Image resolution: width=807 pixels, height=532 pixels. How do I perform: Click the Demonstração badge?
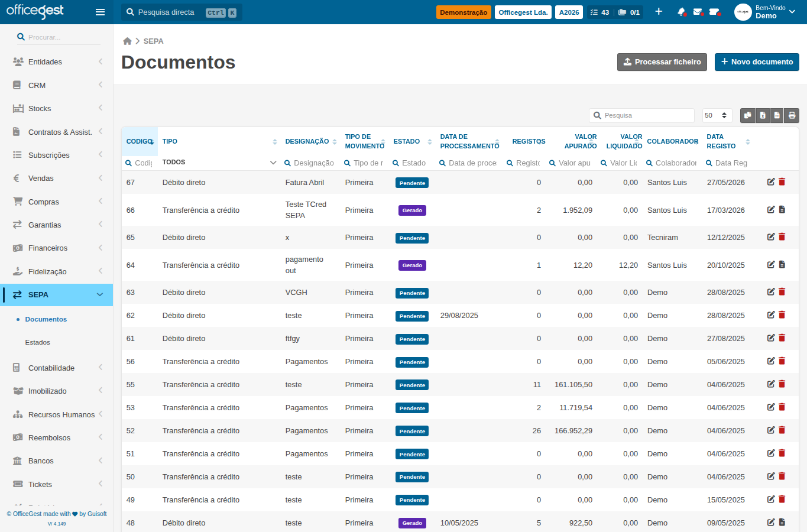pyautogui.click(x=464, y=12)
